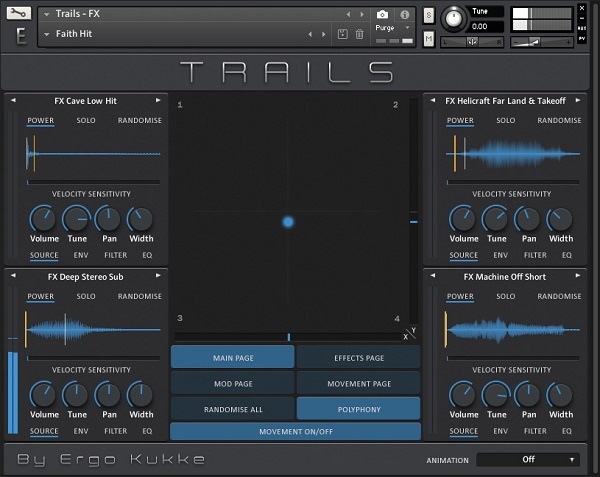Next sample arrow for FX Machine Off Short
This screenshot has width=600, height=477.
pyautogui.click(x=578, y=275)
